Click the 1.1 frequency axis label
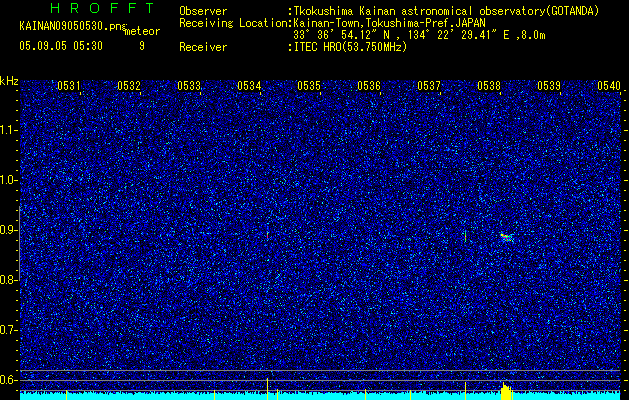Viewport: 629px width, 400px height. pyautogui.click(x=8, y=130)
